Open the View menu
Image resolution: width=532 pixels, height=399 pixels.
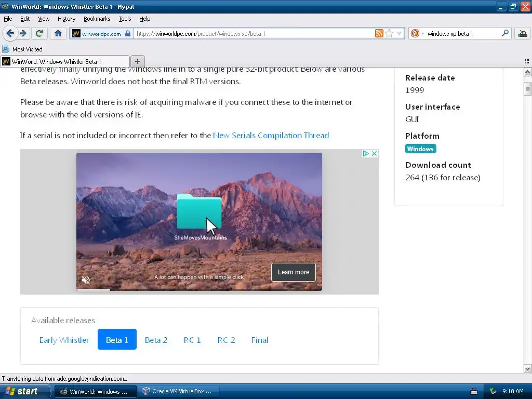coord(44,19)
